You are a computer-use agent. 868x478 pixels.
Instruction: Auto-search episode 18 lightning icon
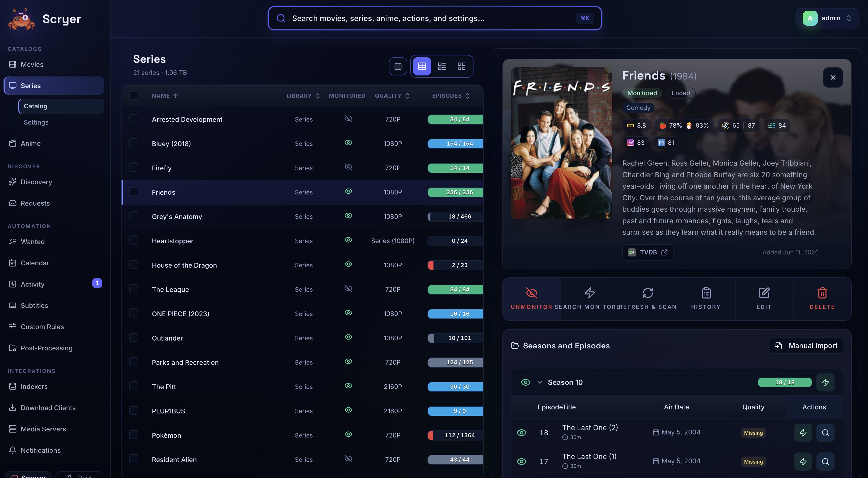point(803,432)
